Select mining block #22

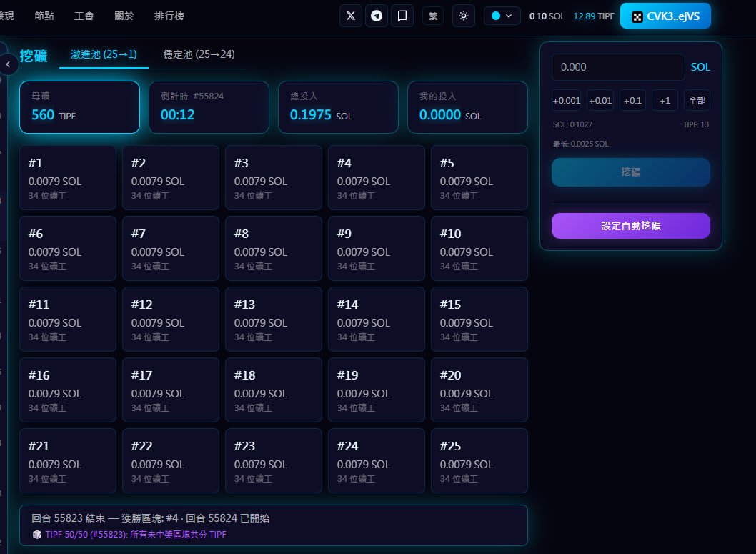[171, 461]
